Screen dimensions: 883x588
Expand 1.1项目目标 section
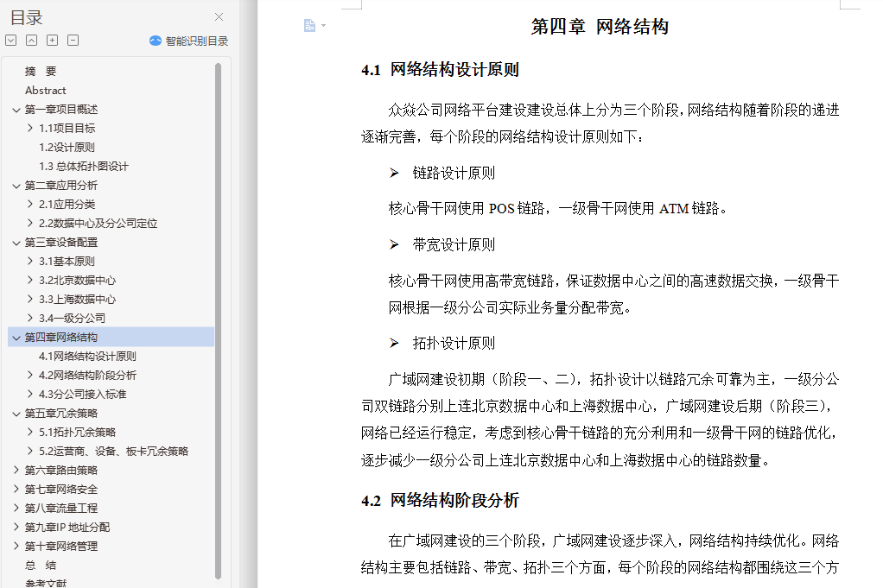coord(30,129)
